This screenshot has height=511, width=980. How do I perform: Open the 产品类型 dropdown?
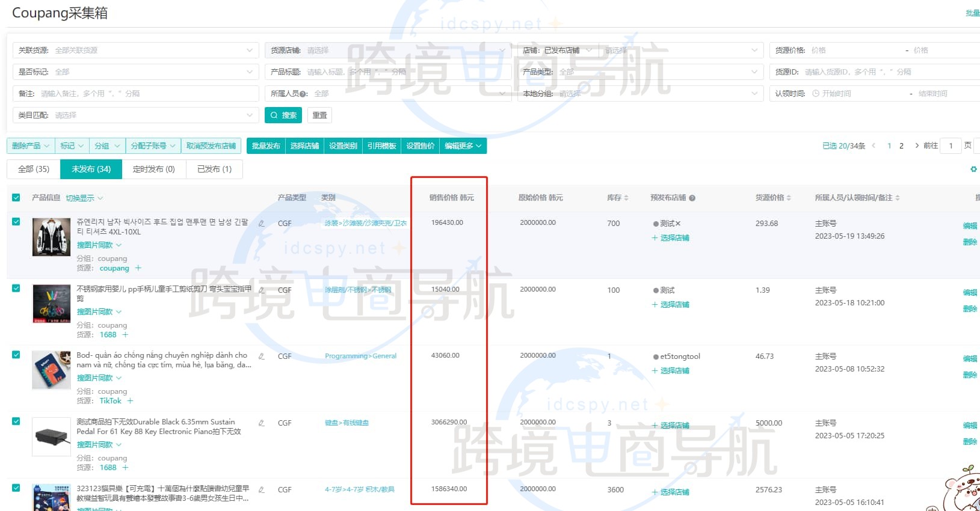tap(640, 72)
